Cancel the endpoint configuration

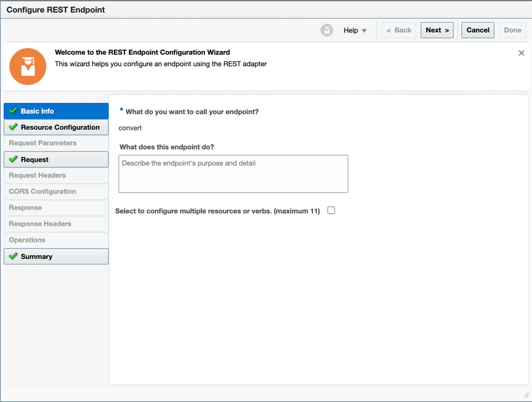[477, 30]
